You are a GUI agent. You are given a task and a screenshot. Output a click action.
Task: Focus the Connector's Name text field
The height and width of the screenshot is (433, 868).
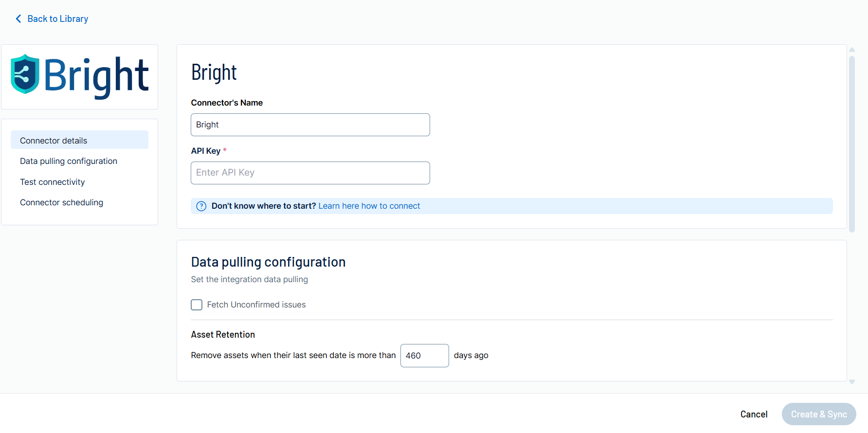point(310,125)
